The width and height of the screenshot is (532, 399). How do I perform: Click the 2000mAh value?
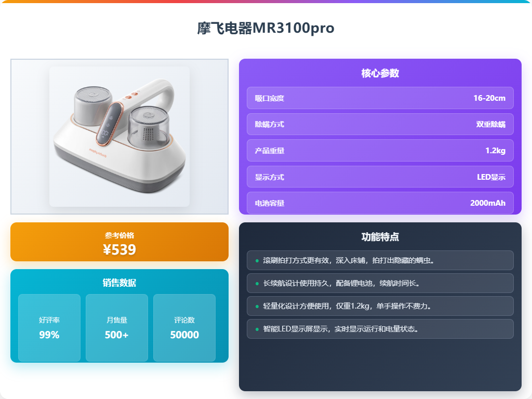click(x=487, y=203)
